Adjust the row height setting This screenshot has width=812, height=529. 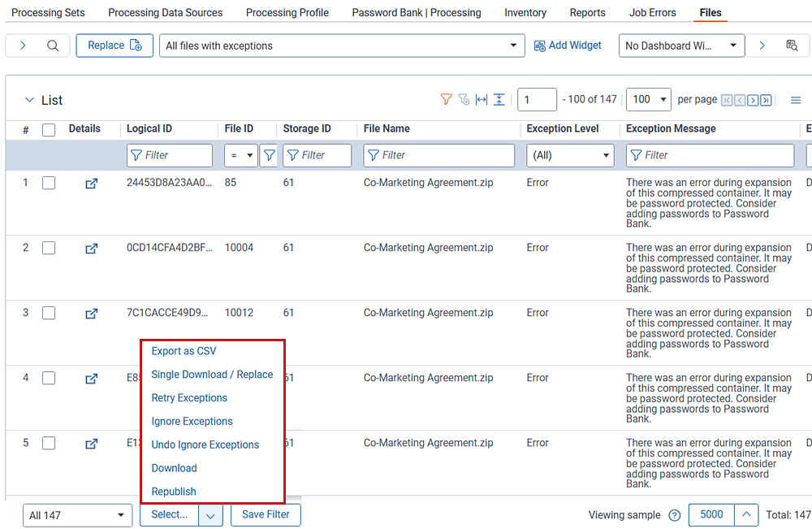(499, 99)
